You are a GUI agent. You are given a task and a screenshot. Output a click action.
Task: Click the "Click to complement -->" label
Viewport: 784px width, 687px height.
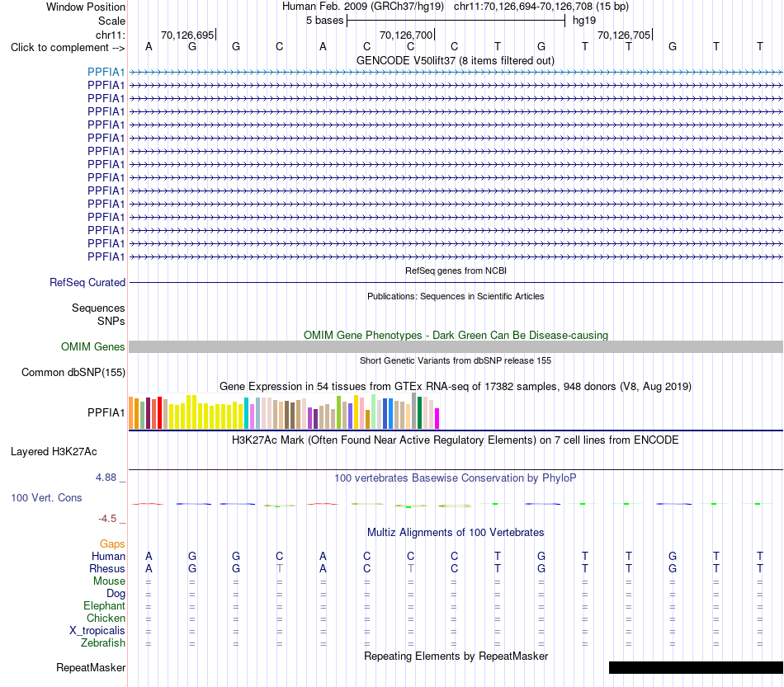pos(68,48)
